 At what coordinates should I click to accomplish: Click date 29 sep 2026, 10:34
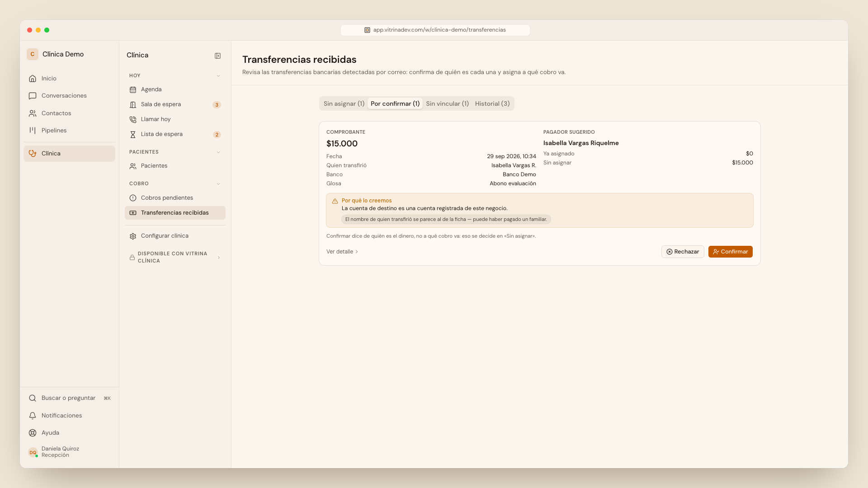coord(511,156)
